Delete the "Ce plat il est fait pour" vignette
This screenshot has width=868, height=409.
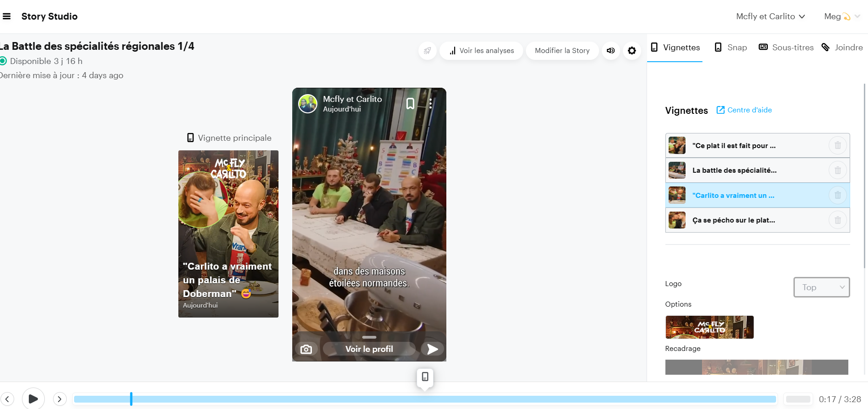(x=837, y=146)
